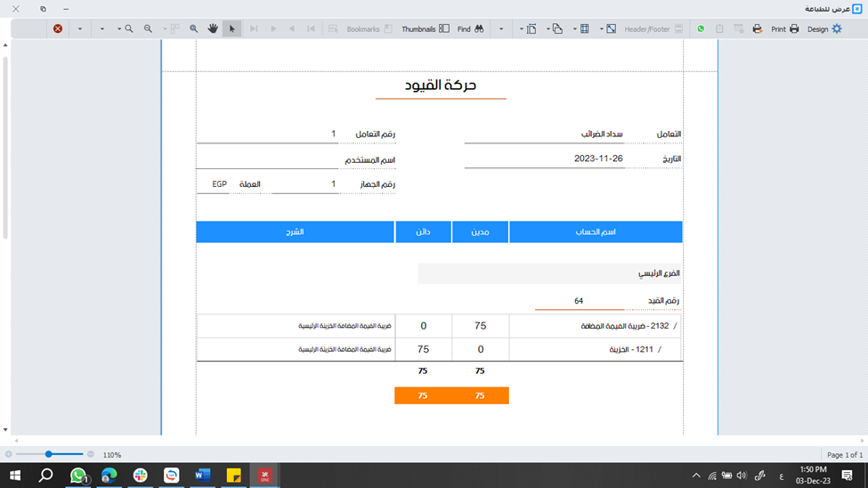Click الشرح column header
The image size is (868, 488).
point(295,232)
